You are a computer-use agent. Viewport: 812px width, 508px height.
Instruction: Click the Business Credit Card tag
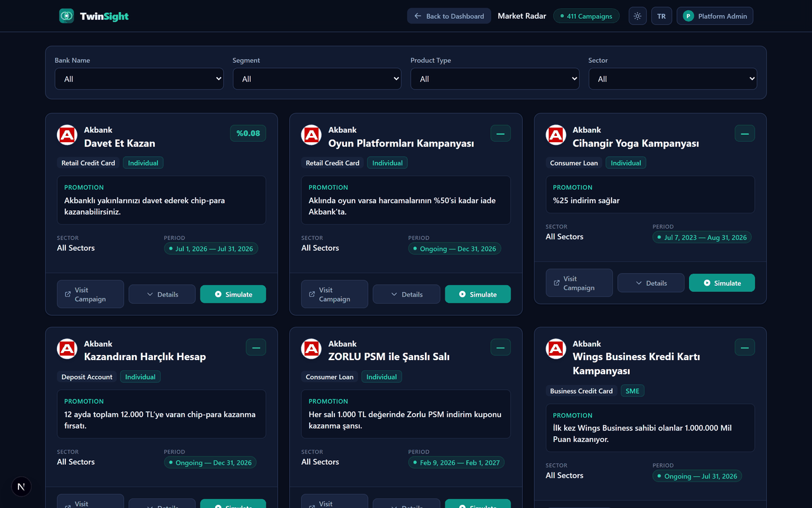pos(582,391)
